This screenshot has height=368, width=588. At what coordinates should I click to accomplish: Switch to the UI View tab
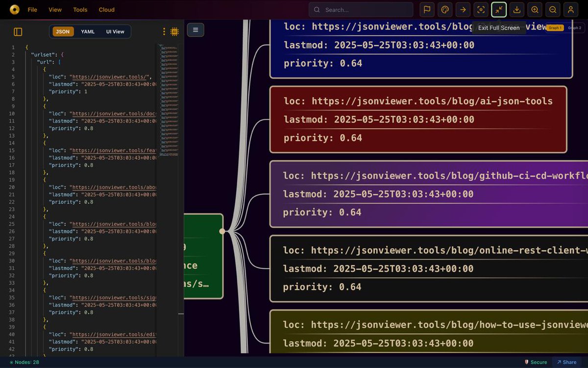115,31
